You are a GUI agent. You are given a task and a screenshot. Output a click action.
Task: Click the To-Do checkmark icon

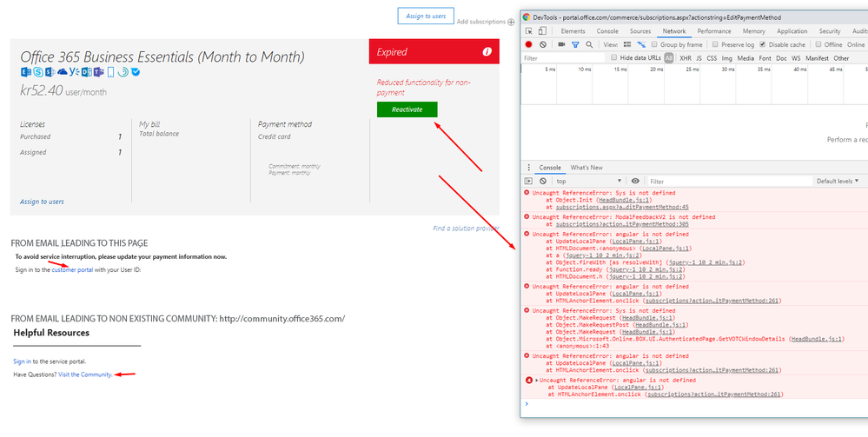[x=136, y=72]
